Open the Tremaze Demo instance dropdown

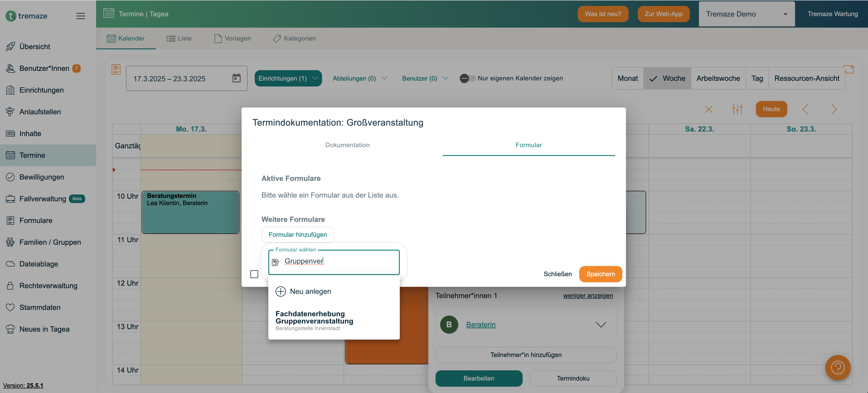pyautogui.click(x=747, y=14)
